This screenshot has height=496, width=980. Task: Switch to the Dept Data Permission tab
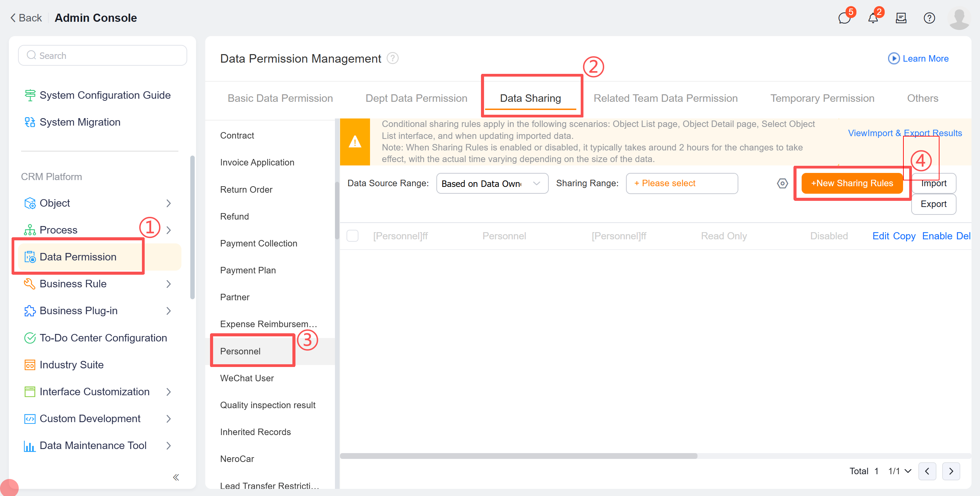tap(416, 98)
